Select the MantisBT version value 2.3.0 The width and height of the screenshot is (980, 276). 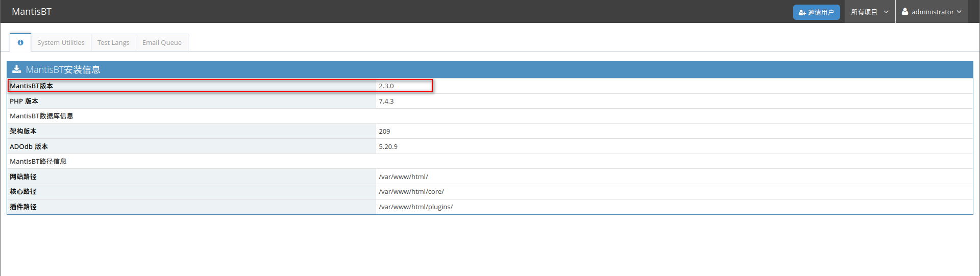tap(386, 86)
